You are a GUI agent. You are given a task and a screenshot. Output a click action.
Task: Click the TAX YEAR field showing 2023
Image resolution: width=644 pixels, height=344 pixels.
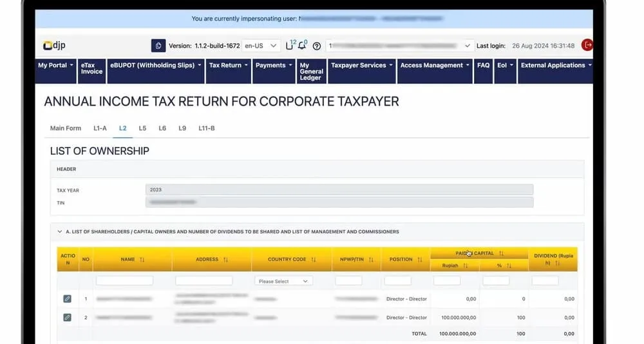point(339,189)
